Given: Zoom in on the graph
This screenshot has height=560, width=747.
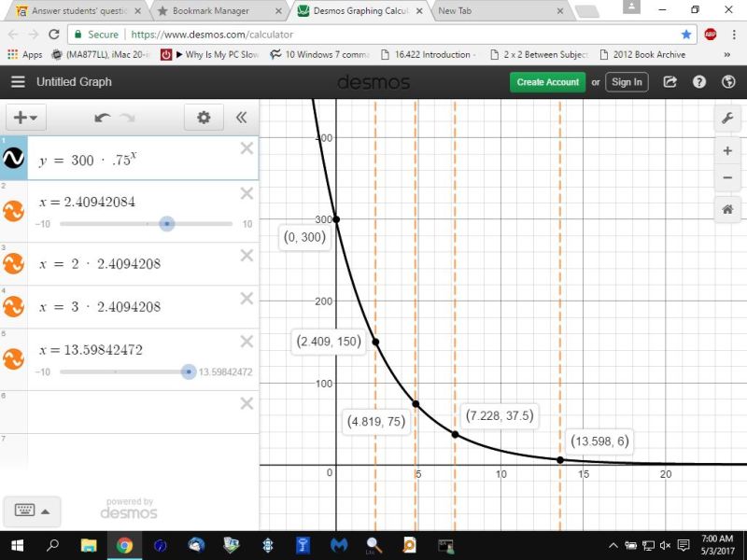Looking at the screenshot, I should [x=727, y=151].
